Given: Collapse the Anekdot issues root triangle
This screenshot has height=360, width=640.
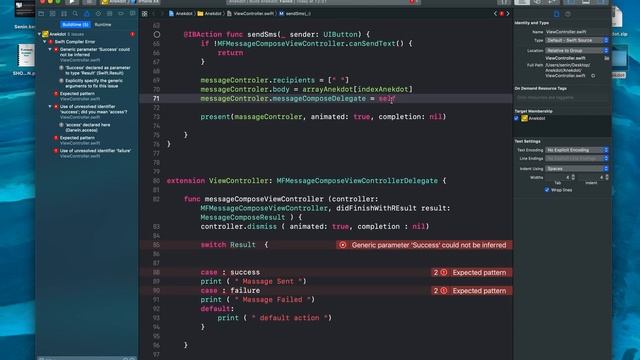Looking at the screenshot, I should tap(40, 34).
